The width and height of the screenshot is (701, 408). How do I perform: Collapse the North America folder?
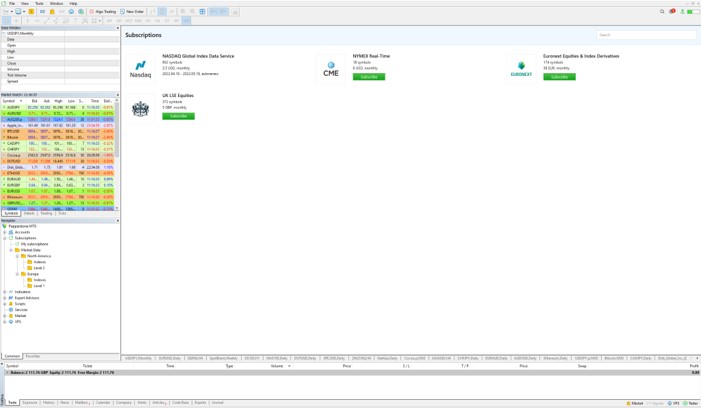18,256
